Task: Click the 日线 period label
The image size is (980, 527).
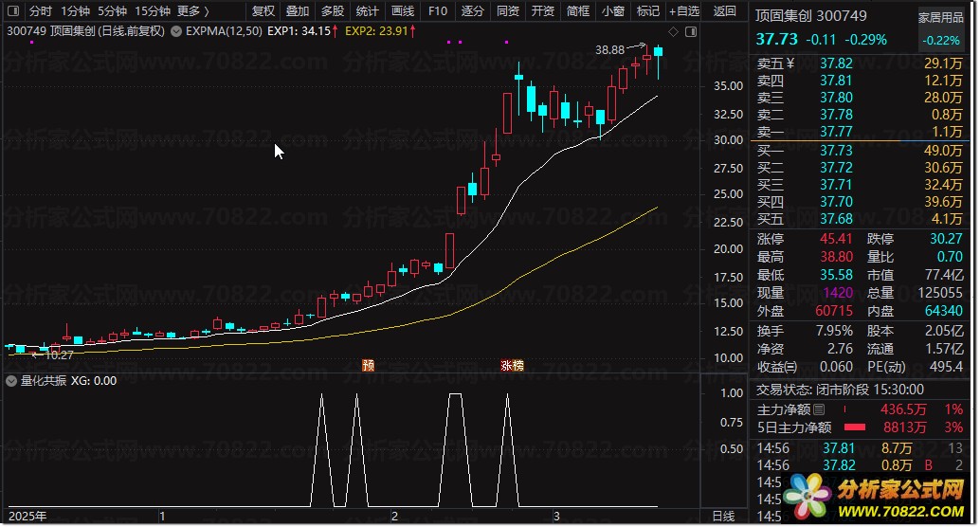Action: coord(723,516)
